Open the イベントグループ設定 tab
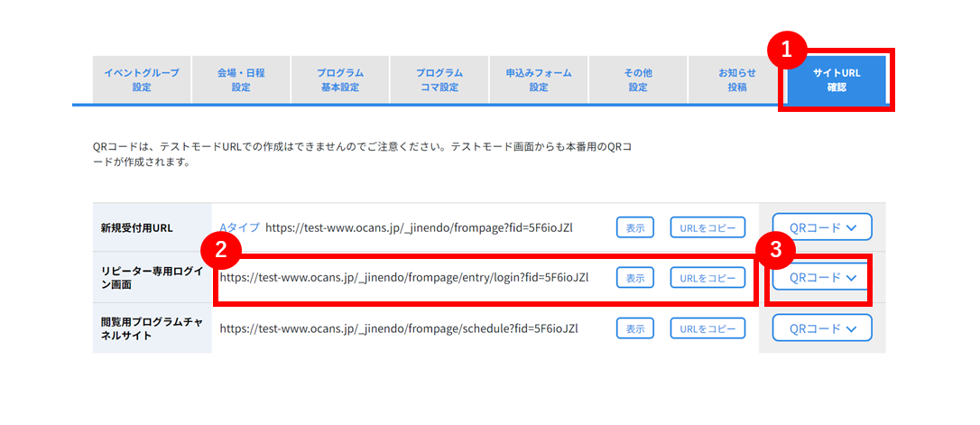 point(142,80)
